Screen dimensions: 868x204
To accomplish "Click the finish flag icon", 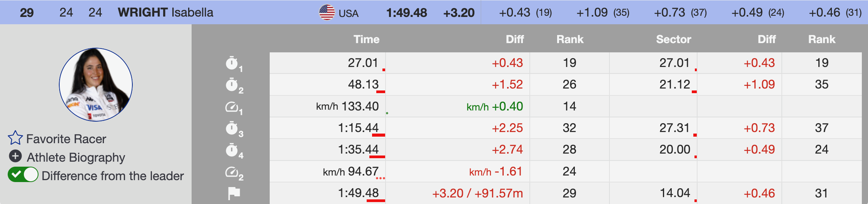I will pos(234,193).
